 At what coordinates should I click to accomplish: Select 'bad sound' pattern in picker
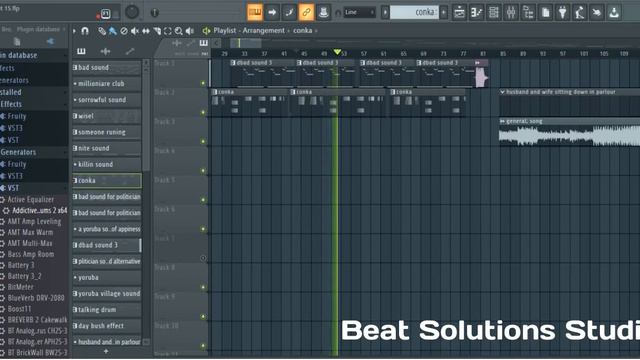tap(107, 68)
